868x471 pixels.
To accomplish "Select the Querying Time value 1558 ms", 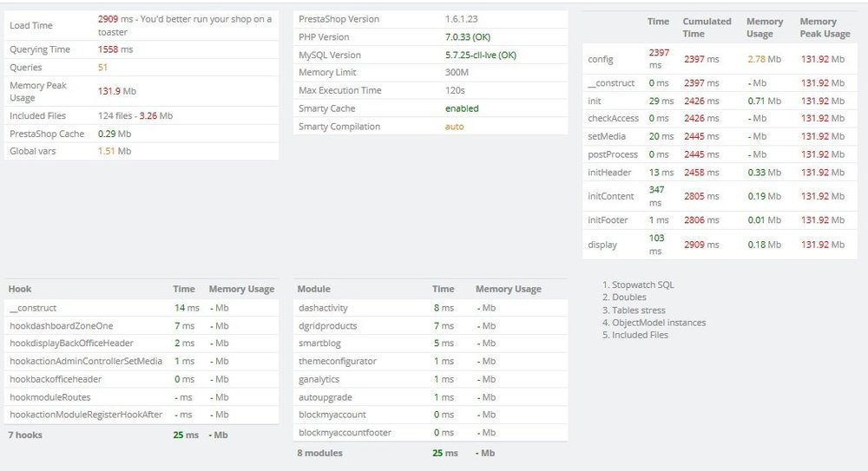I will click(x=115, y=49).
